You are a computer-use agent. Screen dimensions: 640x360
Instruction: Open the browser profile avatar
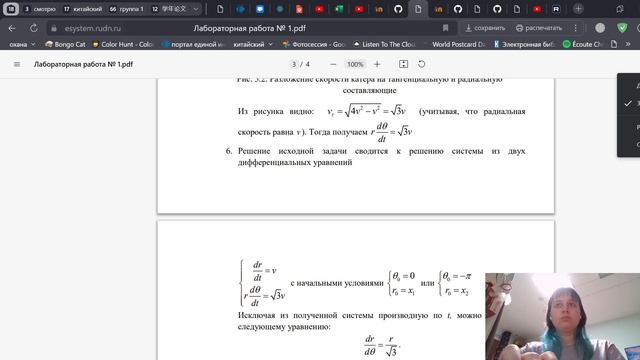600,28
